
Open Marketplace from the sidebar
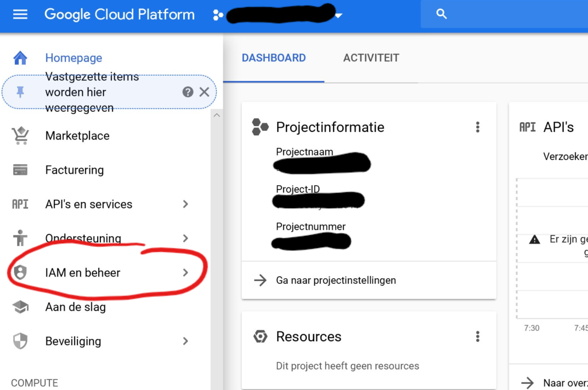(78, 135)
